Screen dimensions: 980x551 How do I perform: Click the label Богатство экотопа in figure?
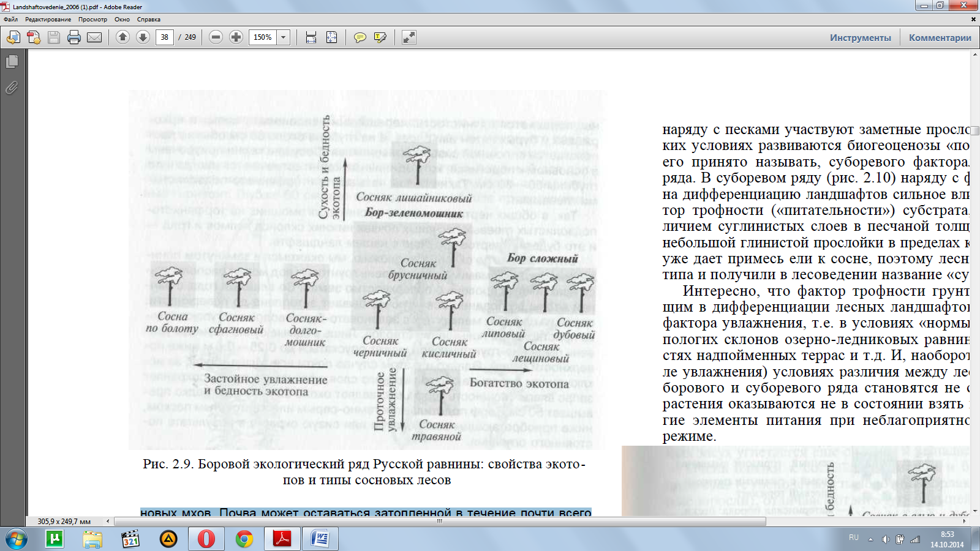click(519, 384)
